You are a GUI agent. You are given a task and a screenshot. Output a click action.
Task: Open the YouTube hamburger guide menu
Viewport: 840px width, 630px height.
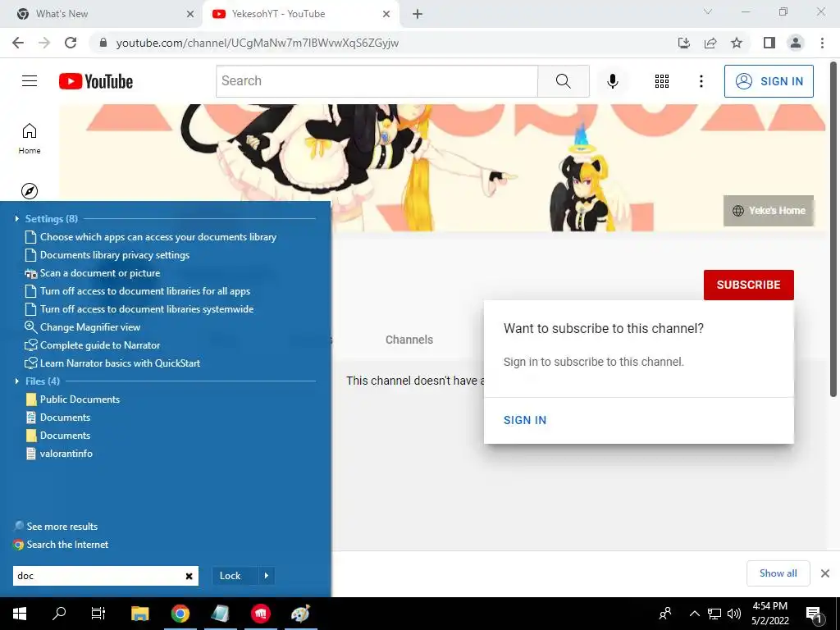pyautogui.click(x=30, y=81)
